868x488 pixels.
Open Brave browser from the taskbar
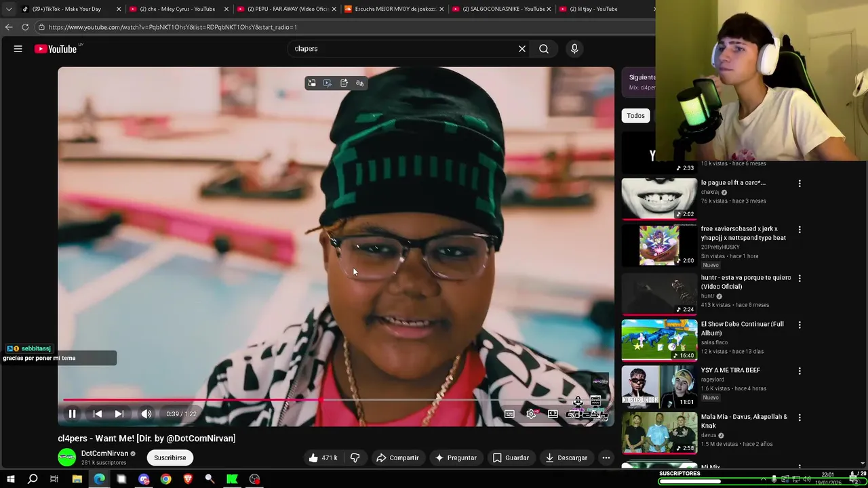(188, 479)
